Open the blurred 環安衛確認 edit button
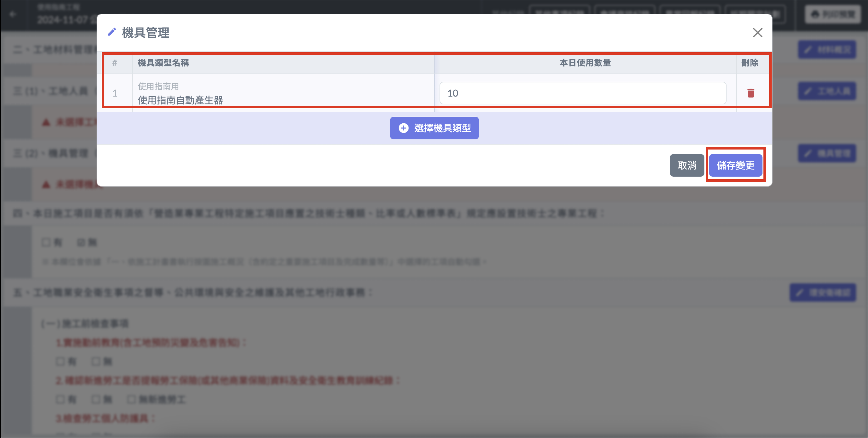 click(x=822, y=293)
